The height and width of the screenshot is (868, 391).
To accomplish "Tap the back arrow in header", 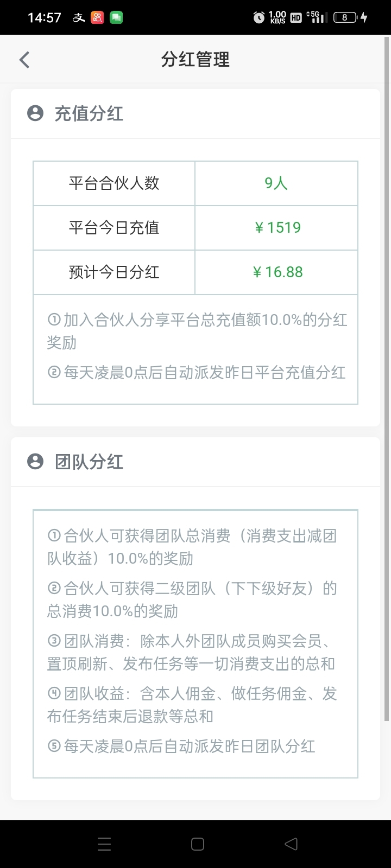I will (x=24, y=60).
